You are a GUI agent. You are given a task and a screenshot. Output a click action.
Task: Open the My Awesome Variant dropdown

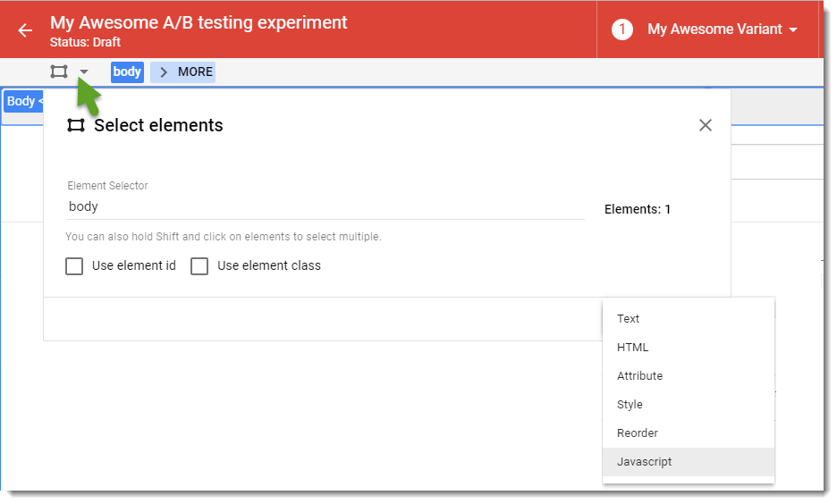[x=722, y=29]
